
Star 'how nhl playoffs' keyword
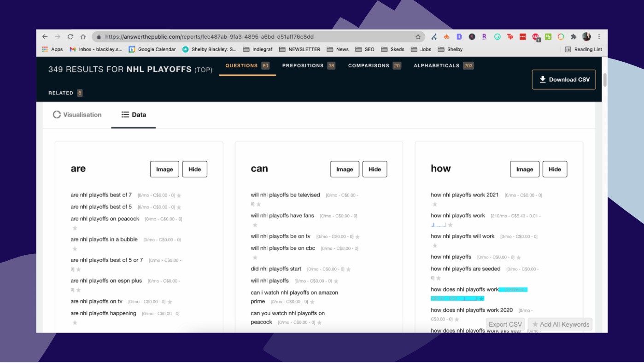pyautogui.click(x=519, y=258)
